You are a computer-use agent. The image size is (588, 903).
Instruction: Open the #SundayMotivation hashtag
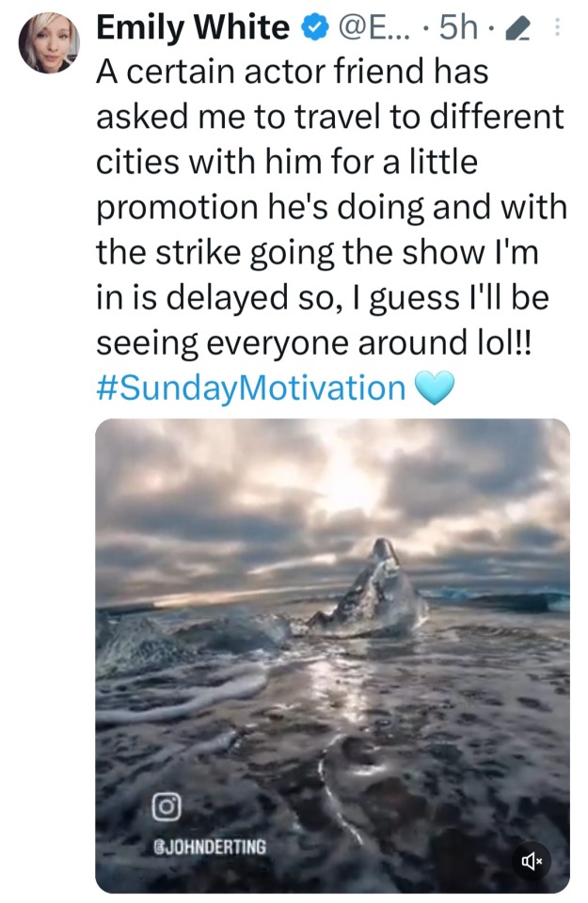250,387
